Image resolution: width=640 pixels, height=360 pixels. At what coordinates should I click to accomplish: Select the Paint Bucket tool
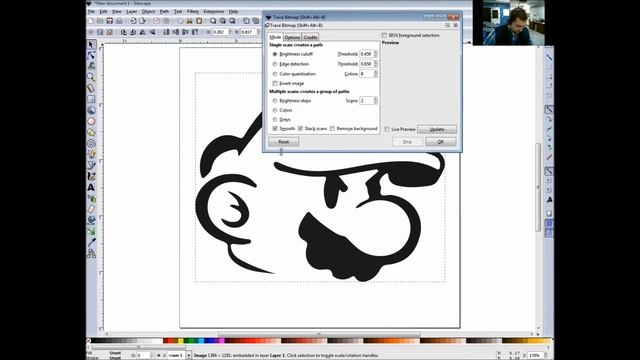click(91, 220)
